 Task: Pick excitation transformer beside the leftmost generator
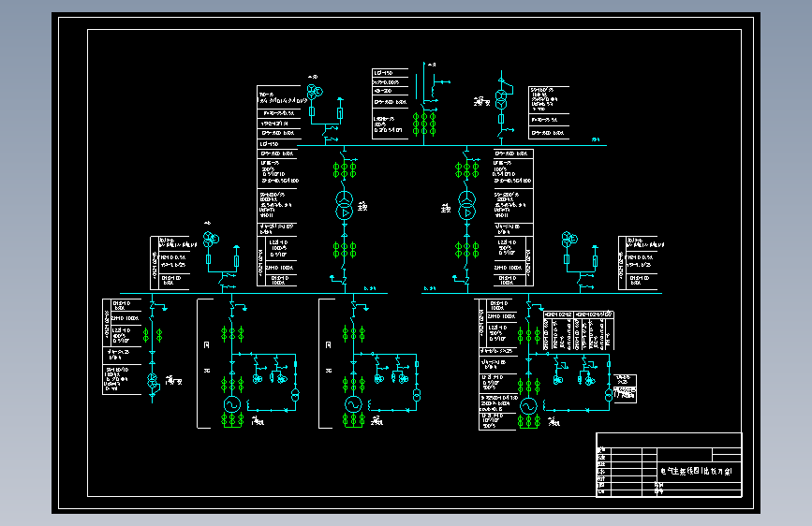click(x=295, y=396)
